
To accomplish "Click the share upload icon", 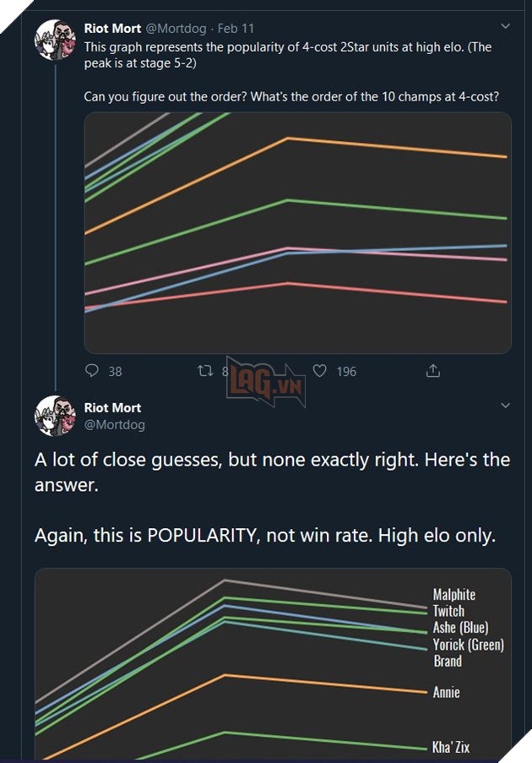I will click(432, 370).
